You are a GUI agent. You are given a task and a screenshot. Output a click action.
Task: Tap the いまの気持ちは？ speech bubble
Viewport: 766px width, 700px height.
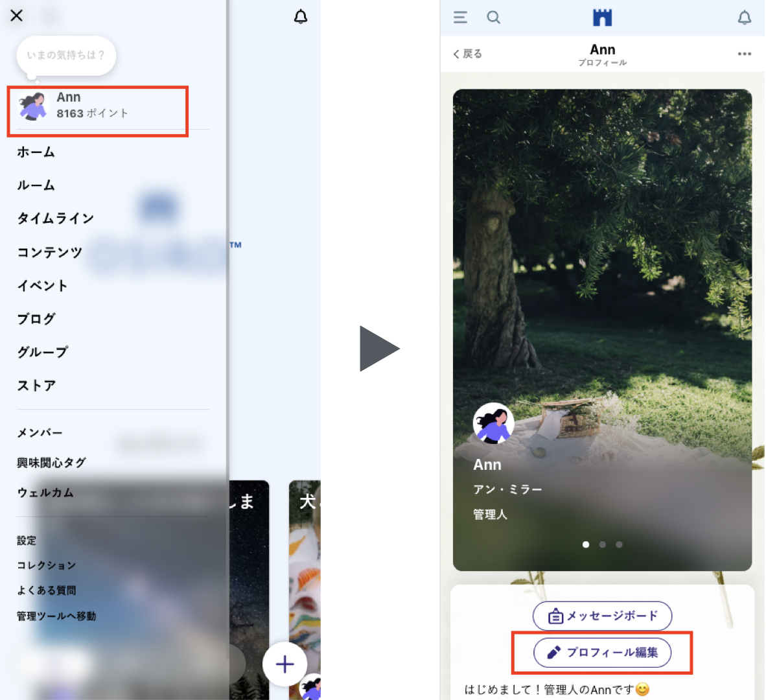pyautogui.click(x=66, y=56)
